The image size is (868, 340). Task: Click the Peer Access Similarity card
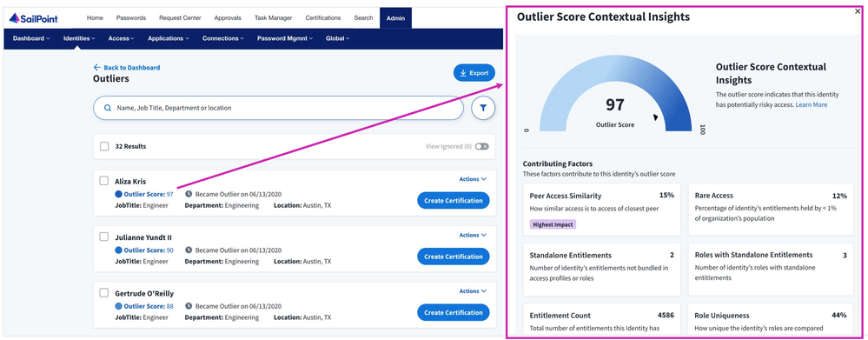602,210
